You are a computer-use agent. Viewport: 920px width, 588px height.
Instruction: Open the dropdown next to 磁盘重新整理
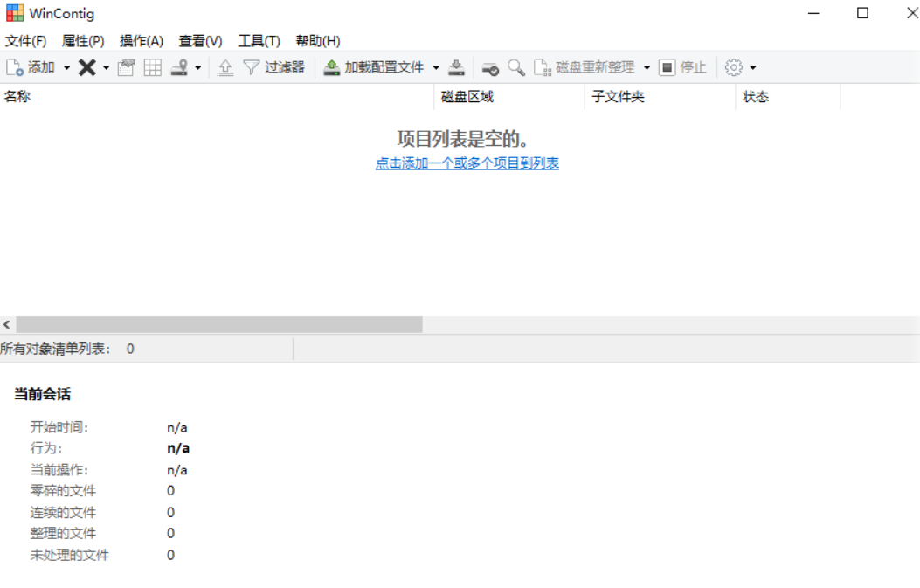(x=647, y=67)
